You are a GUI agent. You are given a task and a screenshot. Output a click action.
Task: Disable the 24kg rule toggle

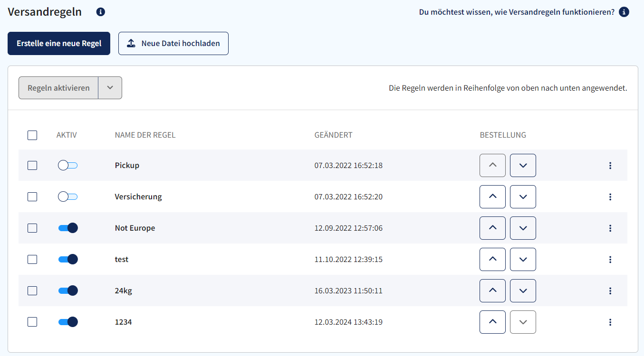click(x=67, y=290)
